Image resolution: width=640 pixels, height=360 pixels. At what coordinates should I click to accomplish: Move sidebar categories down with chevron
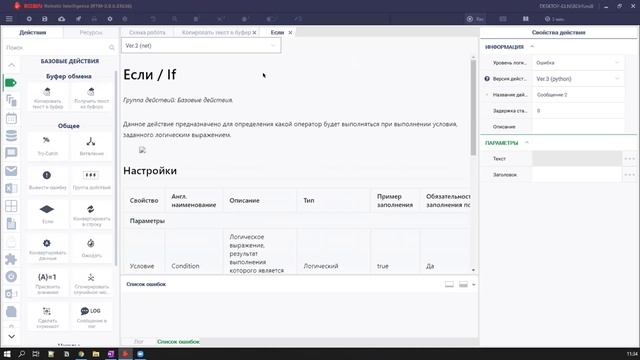[x=11, y=337]
